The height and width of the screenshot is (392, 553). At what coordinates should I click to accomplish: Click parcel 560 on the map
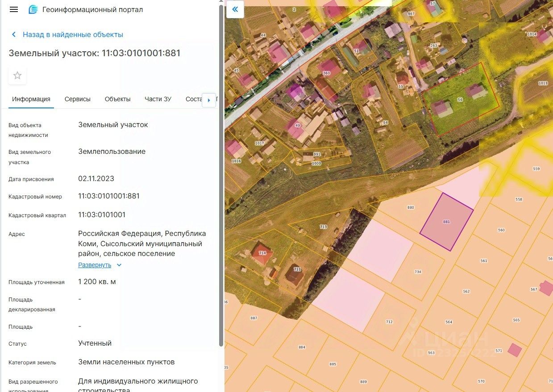tap(501, 230)
